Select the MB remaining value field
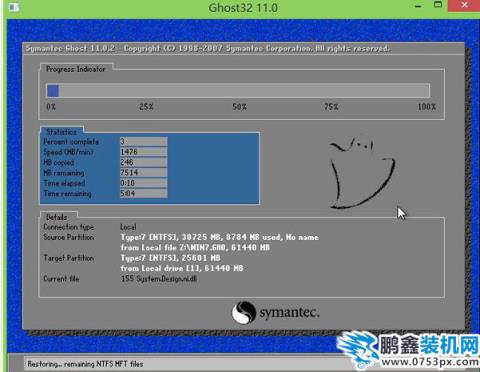 point(143,172)
